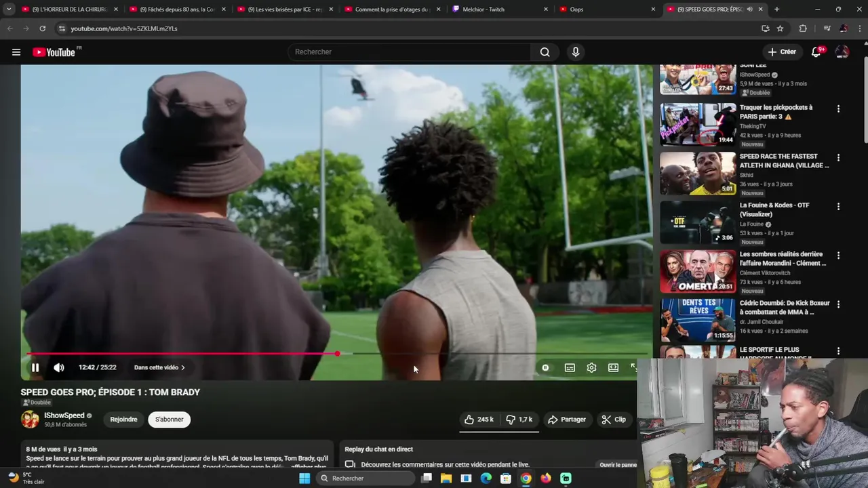Open more options for Les sombres réalités video
The width and height of the screenshot is (868, 488).
pyautogui.click(x=838, y=256)
